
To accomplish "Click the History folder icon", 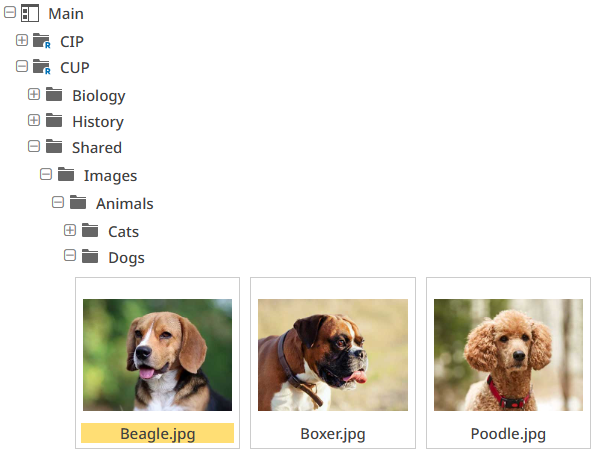I will pos(54,120).
